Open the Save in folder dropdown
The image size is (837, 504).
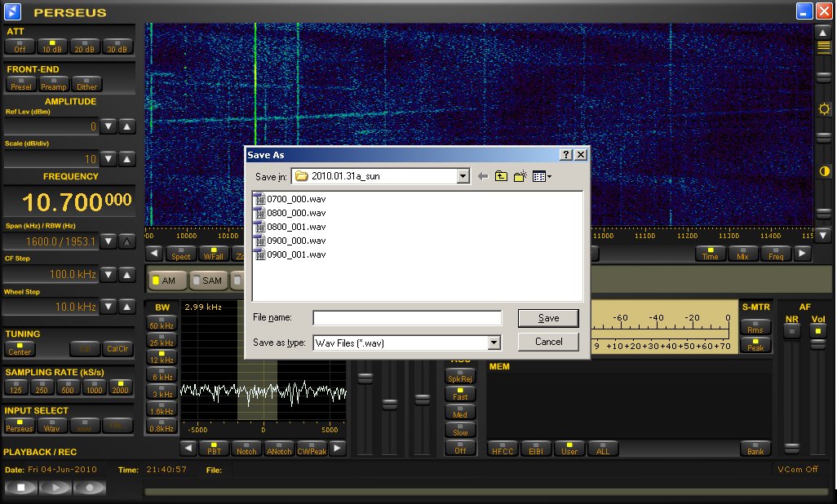click(x=463, y=176)
